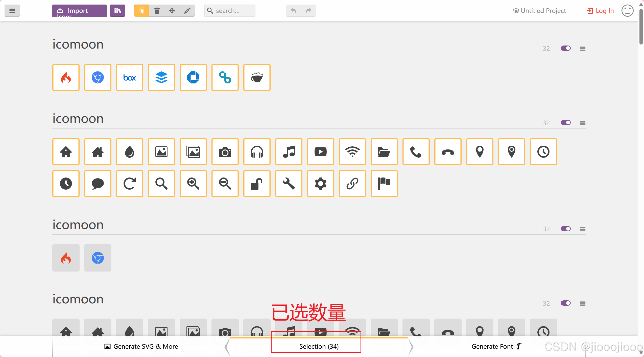Deselect the selected phone handset icon
Screen dimensions: 644x357
pos(416,152)
